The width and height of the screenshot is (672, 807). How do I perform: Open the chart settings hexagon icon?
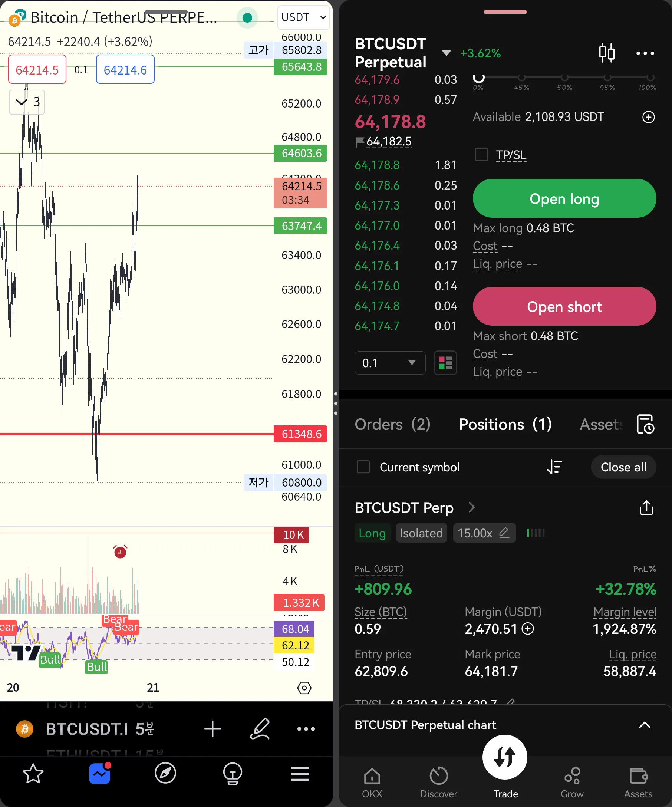coord(304,688)
